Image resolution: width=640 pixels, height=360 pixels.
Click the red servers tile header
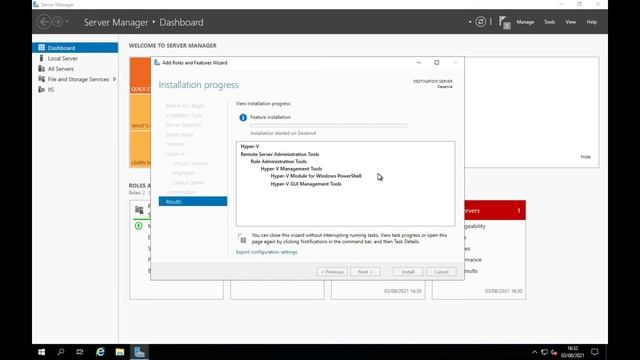click(495, 210)
